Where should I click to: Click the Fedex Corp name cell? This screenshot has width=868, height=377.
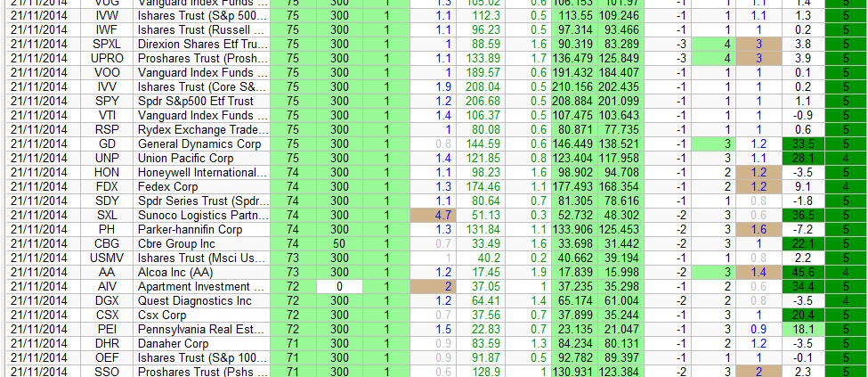pos(201,186)
